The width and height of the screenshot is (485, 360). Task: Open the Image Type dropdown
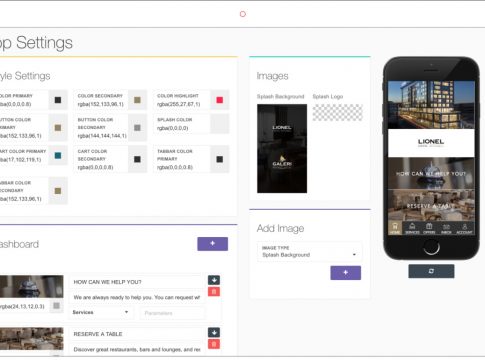[309, 252]
